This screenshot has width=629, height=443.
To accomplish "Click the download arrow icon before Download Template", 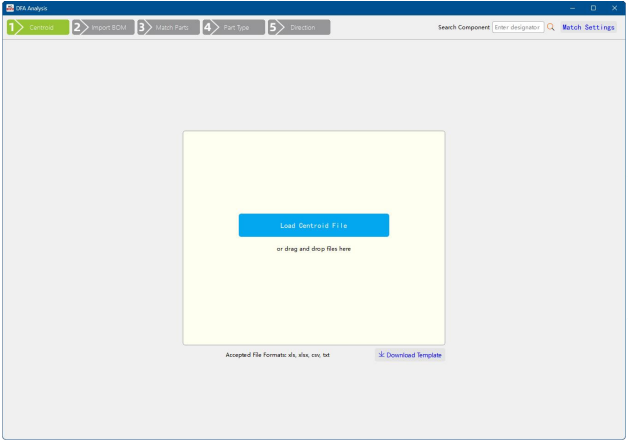I will 381,355.
